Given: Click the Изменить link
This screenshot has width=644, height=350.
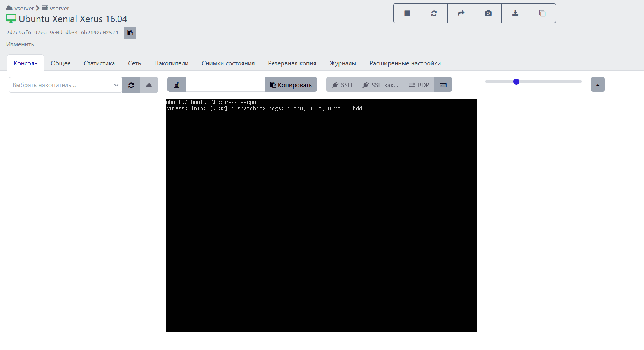Looking at the screenshot, I should (x=20, y=44).
